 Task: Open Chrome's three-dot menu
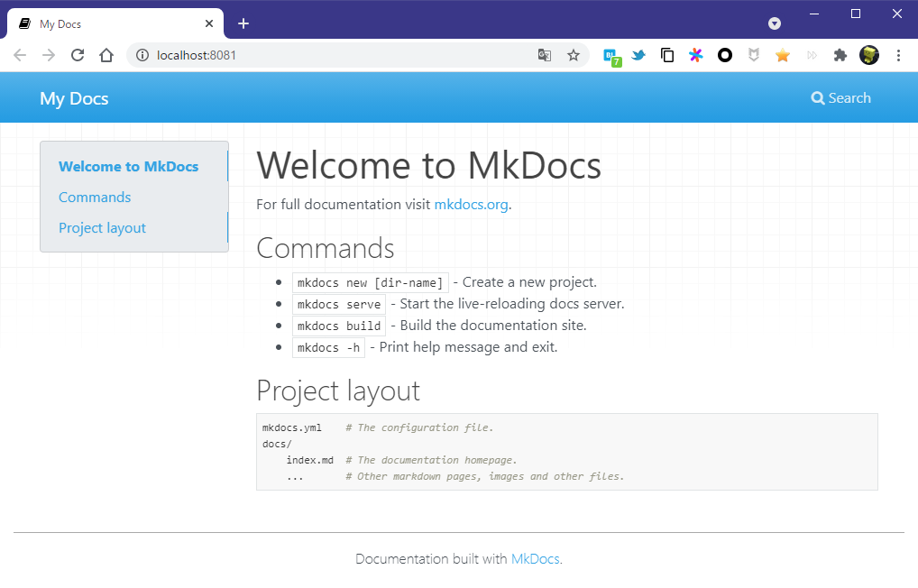pos(898,55)
